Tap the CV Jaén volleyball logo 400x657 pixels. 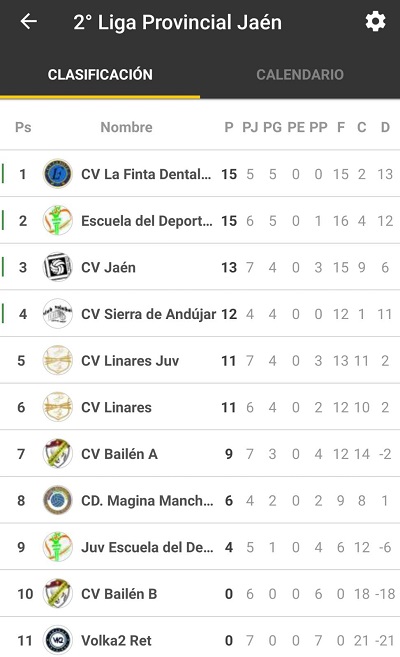(x=57, y=267)
